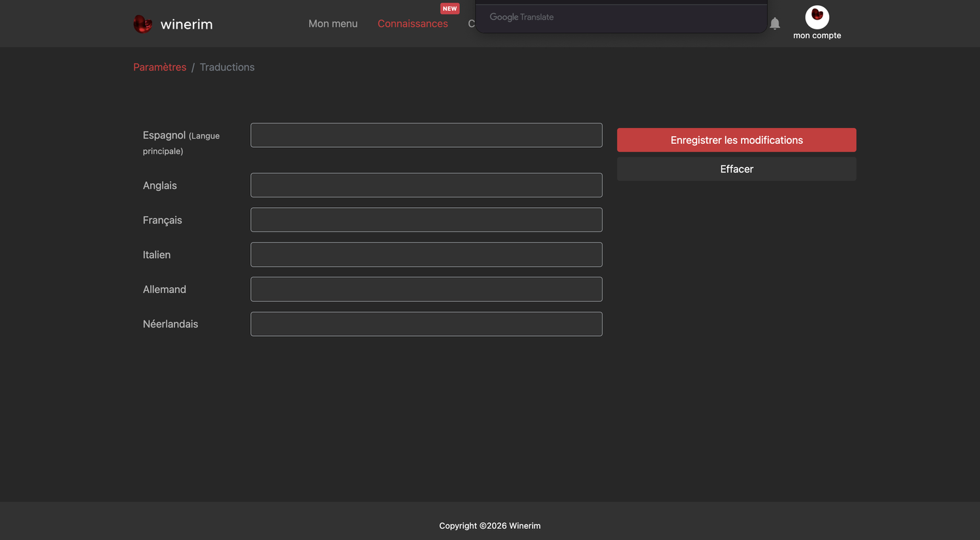Image resolution: width=980 pixels, height=540 pixels.
Task: Focus the Français translation field
Action: pos(427,220)
